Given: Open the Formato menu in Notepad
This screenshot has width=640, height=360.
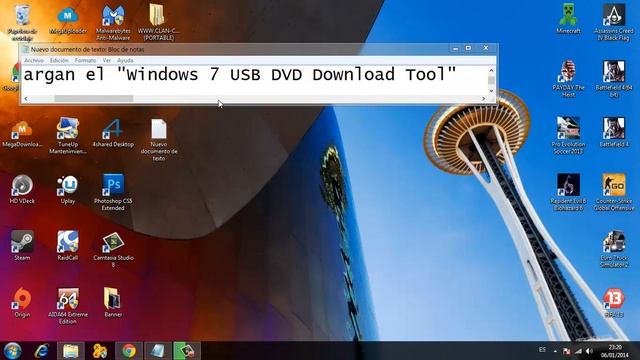Looking at the screenshot, I should tap(85, 60).
